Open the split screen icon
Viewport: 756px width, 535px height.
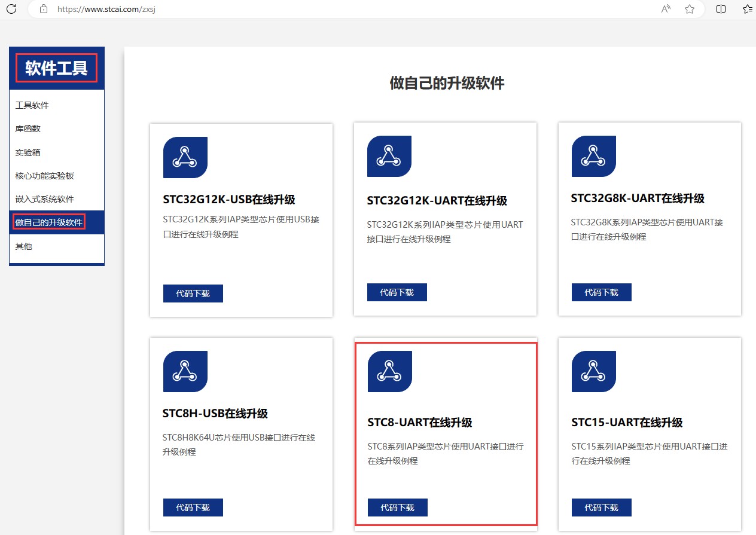coord(721,9)
